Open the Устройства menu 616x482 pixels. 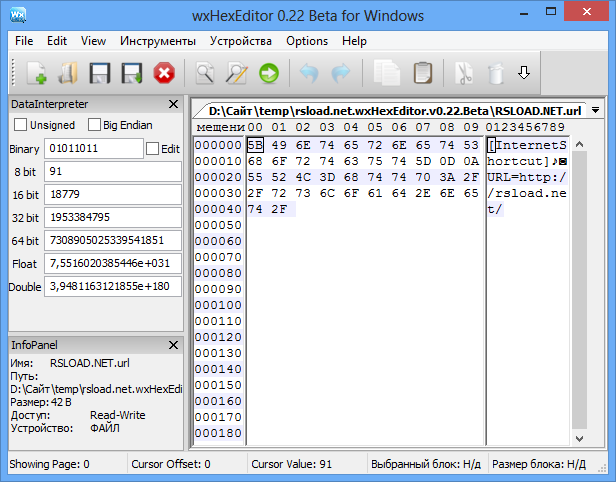click(240, 41)
